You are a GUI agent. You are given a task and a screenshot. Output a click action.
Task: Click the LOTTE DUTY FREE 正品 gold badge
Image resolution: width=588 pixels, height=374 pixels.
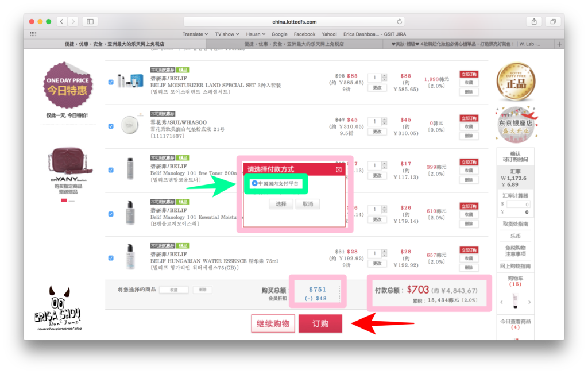tap(516, 82)
